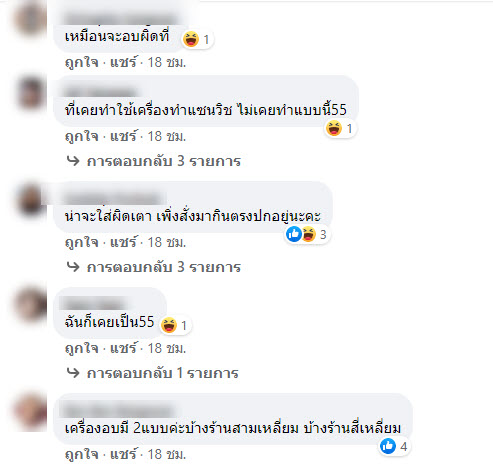This screenshot has width=493, height=471.
Task: Click blue like icon showing 4 reactions
Action: 388,446
